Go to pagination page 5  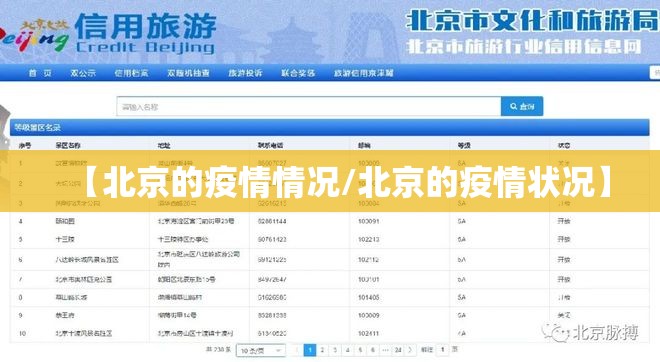pyautogui.click(x=360, y=350)
